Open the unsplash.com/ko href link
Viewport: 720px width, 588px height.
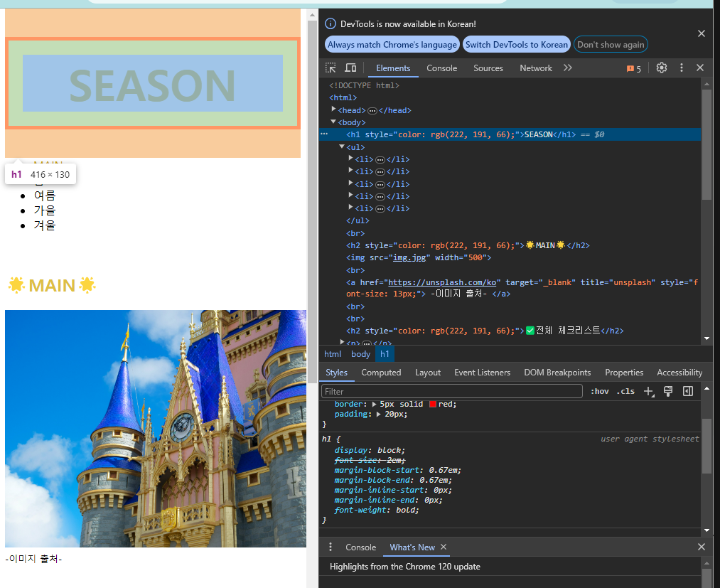tap(442, 282)
